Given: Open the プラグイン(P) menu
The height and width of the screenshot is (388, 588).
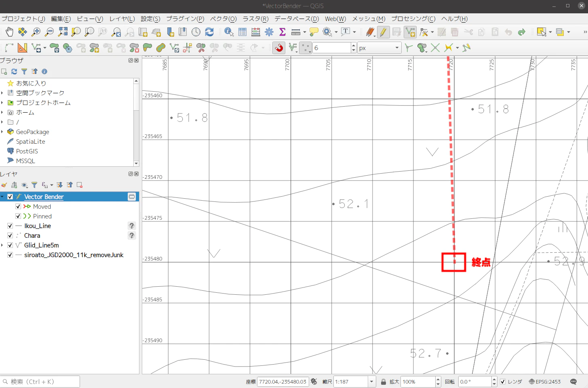Looking at the screenshot, I should click(185, 19).
